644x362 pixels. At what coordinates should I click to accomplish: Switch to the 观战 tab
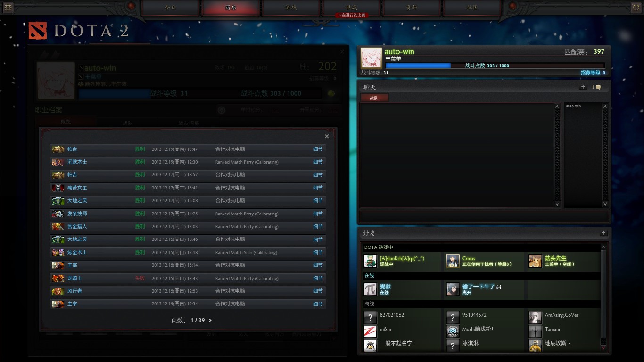point(351,8)
